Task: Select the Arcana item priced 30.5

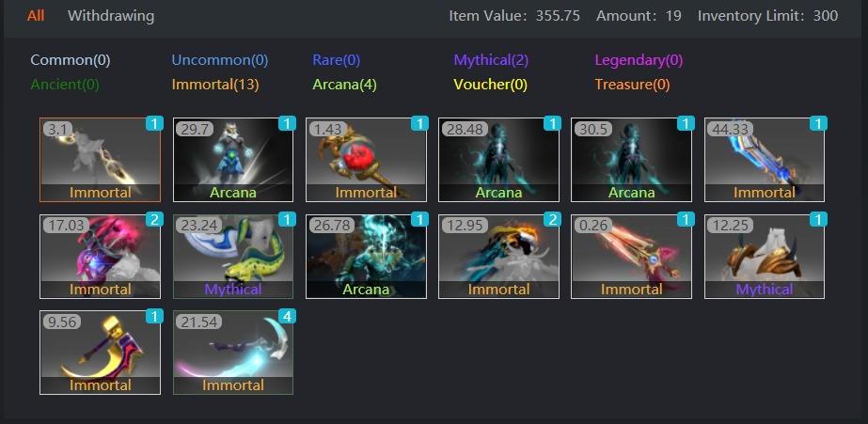Action: coord(632,160)
